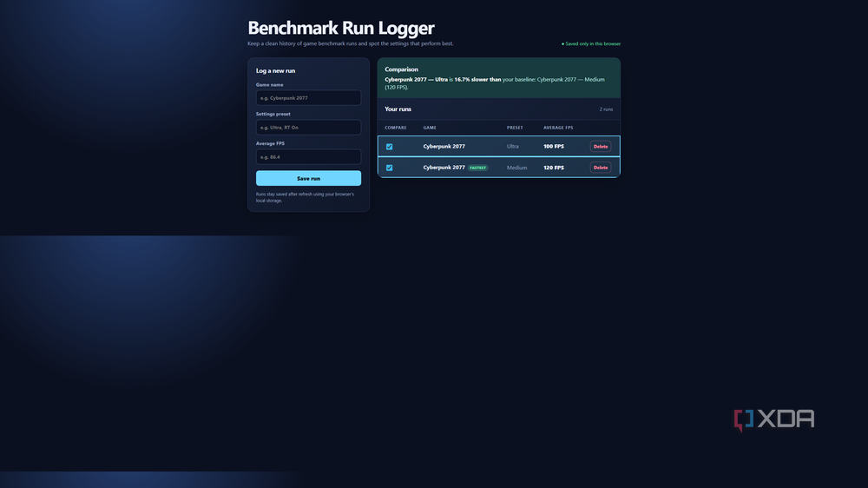Click the 'Medium' preset cell

point(516,168)
